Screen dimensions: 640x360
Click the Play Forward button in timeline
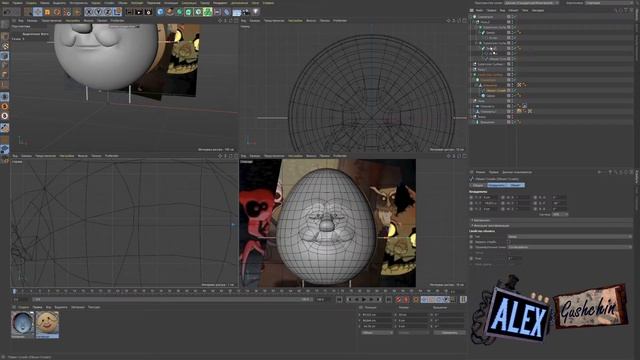pyautogui.click(x=364, y=300)
